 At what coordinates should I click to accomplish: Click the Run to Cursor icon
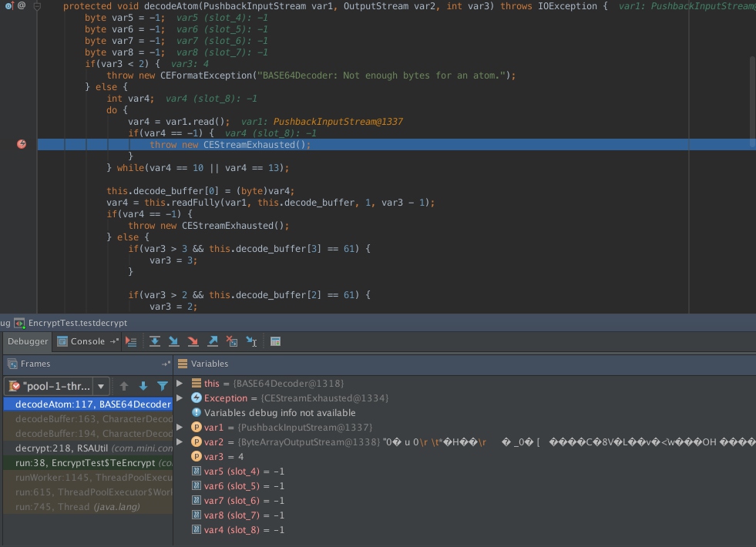pos(251,341)
